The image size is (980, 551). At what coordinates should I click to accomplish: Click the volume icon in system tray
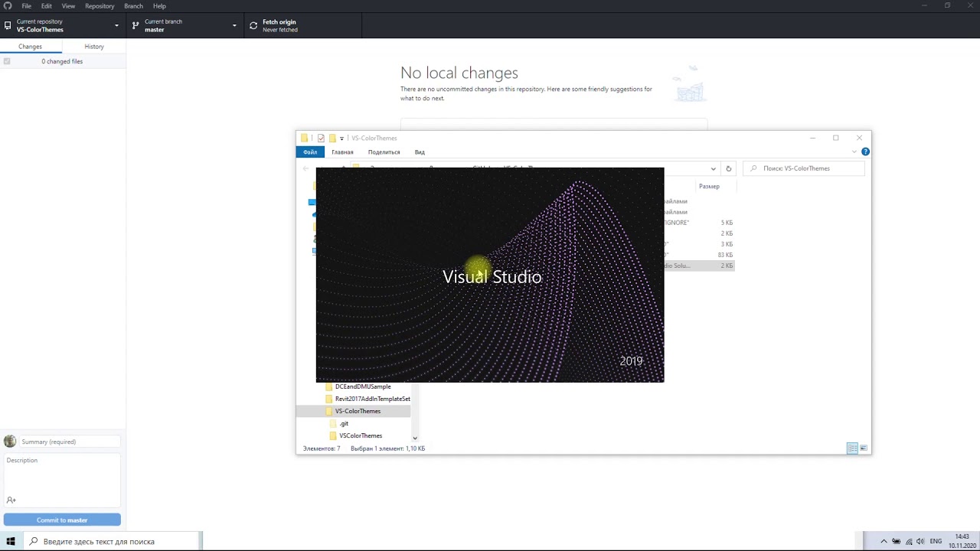point(920,541)
